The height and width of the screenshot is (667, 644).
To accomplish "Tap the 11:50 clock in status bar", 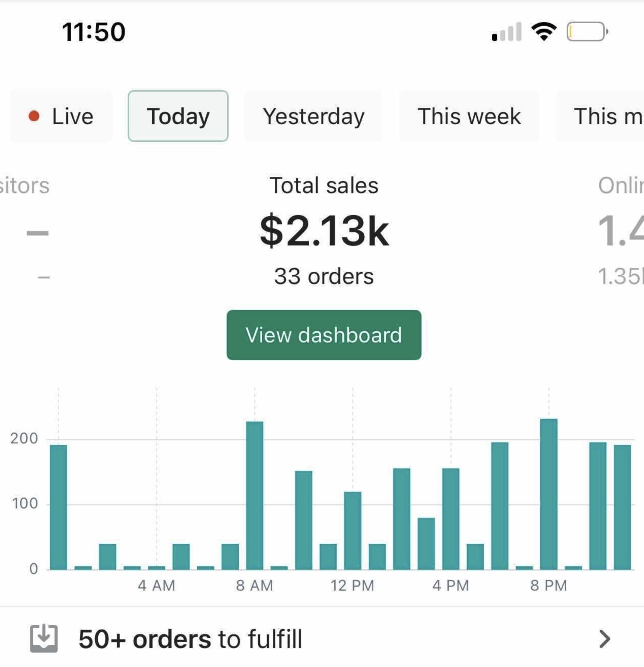I will click(x=94, y=32).
